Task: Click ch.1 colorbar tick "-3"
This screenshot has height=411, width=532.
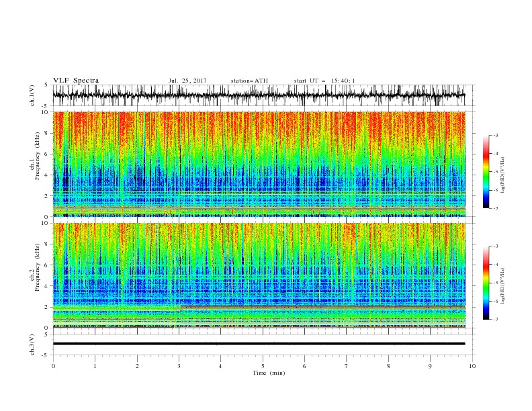Action: point(496,136)
